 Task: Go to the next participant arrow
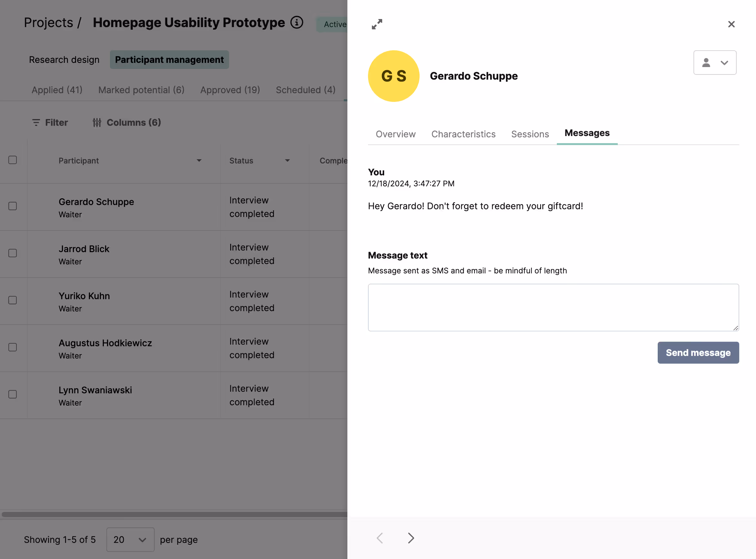(411, 538)
